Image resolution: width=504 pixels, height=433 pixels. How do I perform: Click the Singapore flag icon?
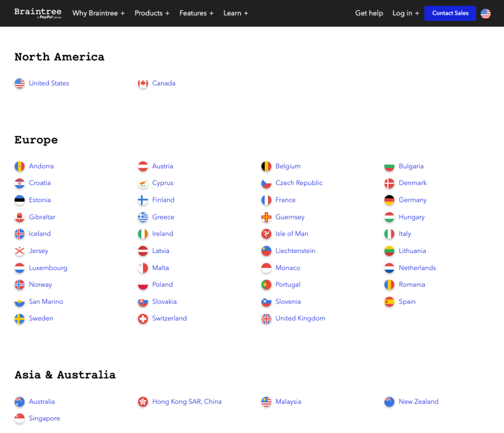20,419
